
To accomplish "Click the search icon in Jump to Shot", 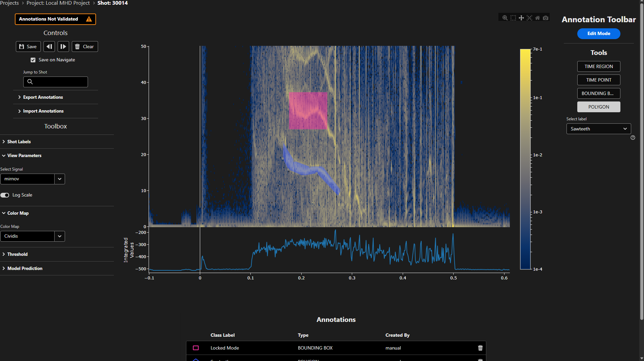I will (x=30, y=82).
